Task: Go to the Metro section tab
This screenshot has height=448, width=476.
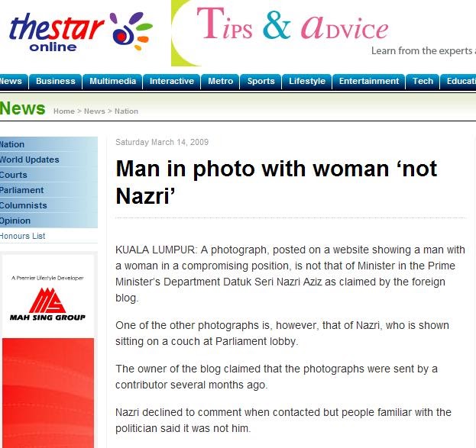Action: [x=220, y=82]
